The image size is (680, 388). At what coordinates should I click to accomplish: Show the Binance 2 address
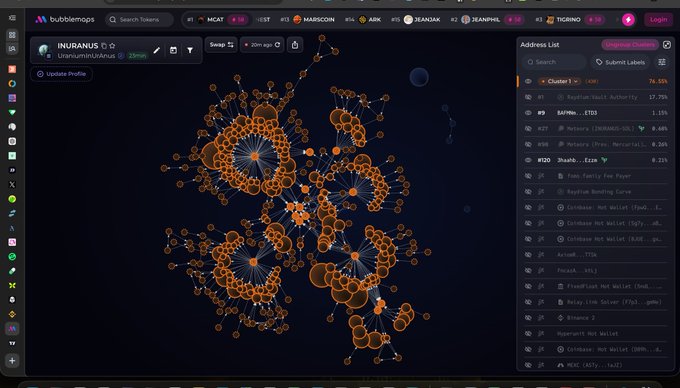click(528, 318)
